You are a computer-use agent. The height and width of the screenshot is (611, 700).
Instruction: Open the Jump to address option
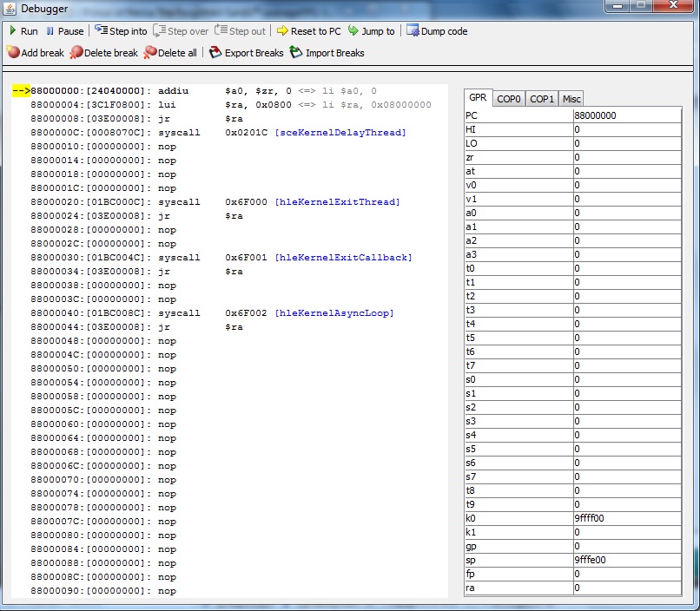371,31
